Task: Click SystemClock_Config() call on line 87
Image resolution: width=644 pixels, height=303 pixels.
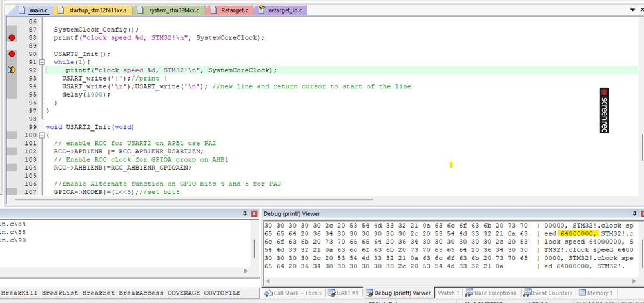Action: 97,30
